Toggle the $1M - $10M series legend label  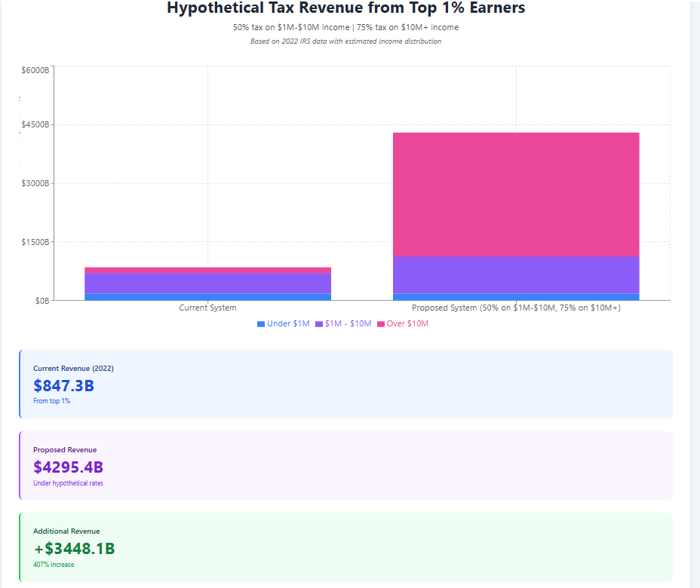pos(348,324)
